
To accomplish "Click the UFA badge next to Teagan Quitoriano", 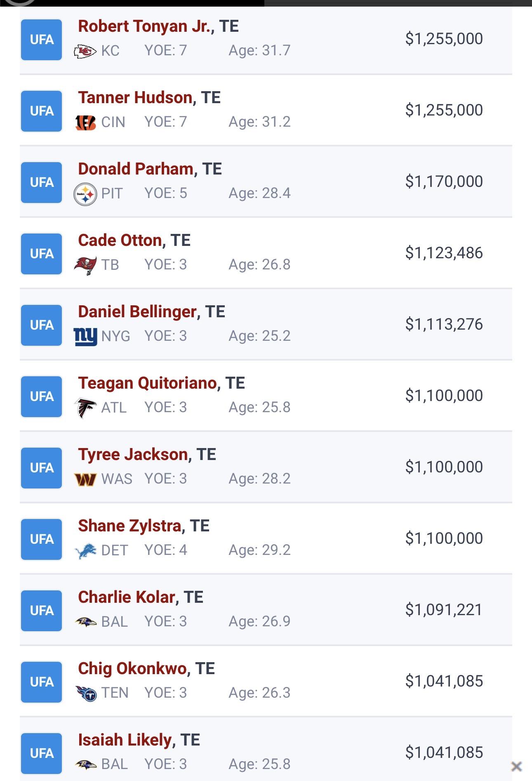I will coord(42,396).
